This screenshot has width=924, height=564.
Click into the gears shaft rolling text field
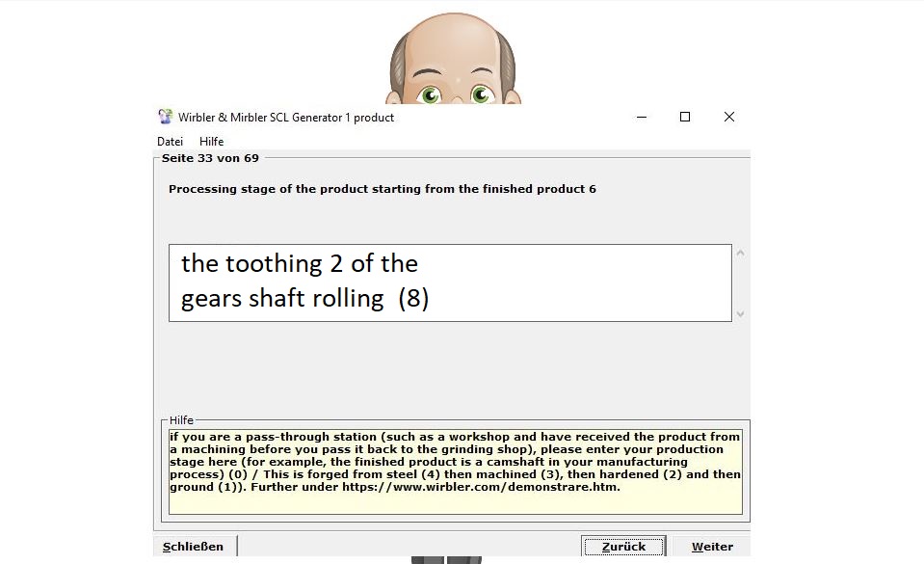tap(449, 282)
